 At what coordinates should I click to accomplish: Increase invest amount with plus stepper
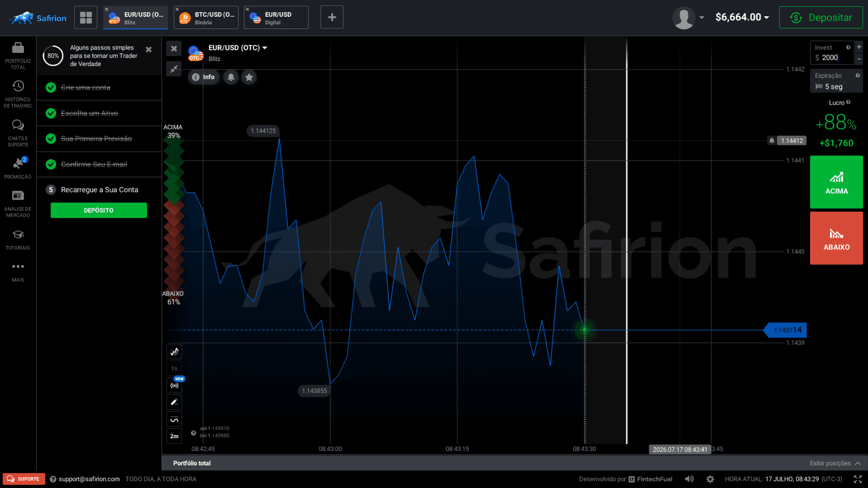click(x=859, y=47)
